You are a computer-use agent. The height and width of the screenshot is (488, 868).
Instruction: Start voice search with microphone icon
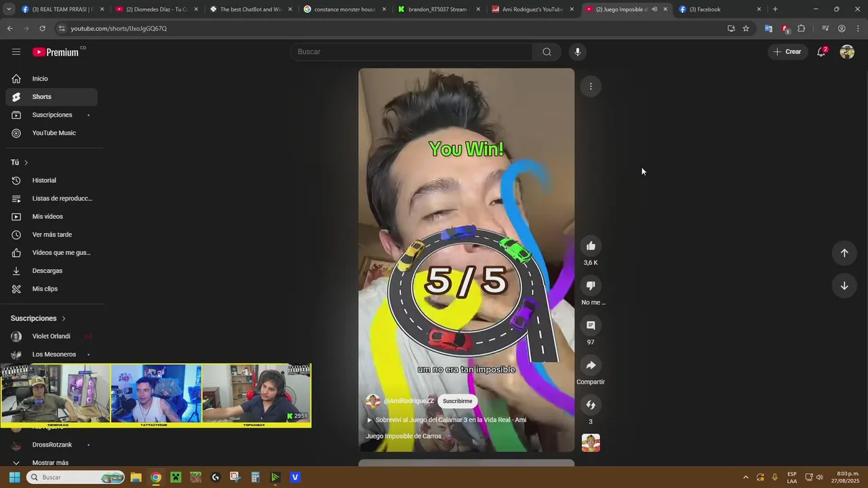(578, 52)
